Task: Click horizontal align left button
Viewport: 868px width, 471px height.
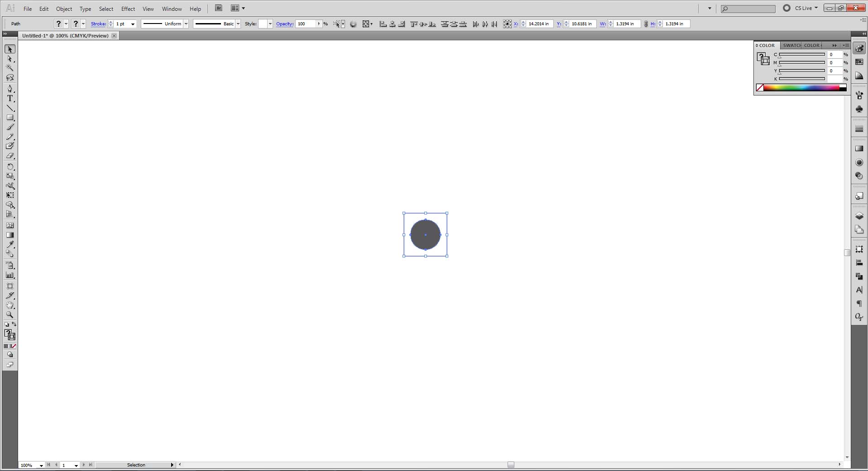Action: pos(383,24)
